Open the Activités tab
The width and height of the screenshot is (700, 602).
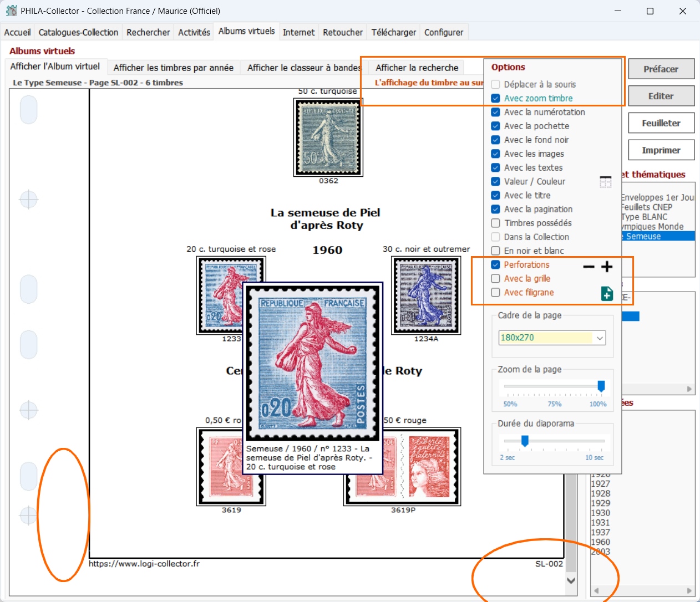click(194, 32)
